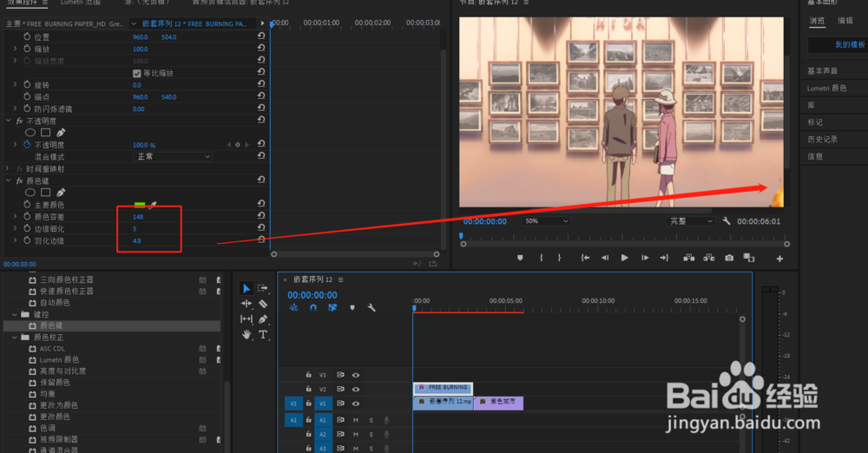868x453 pixels.
Task: Step back one frame
Action: pos(605,258)
